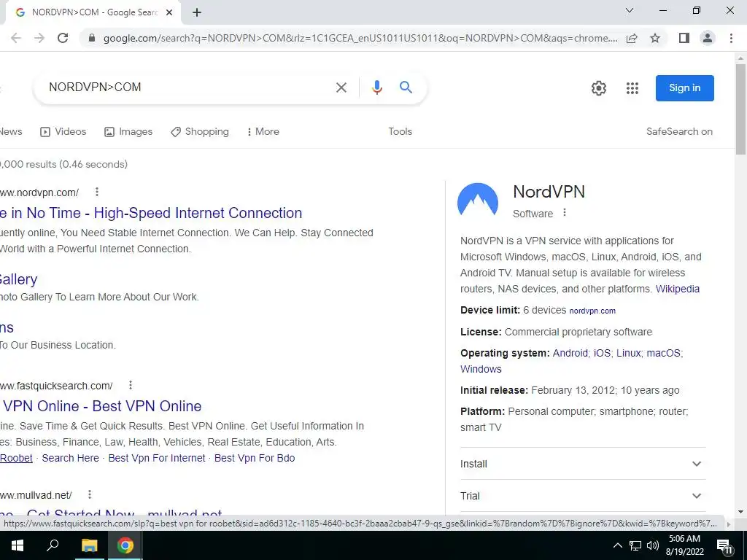
Task: Share this page using the share icon
Action: pyautogui.click(x=632, y=38)
